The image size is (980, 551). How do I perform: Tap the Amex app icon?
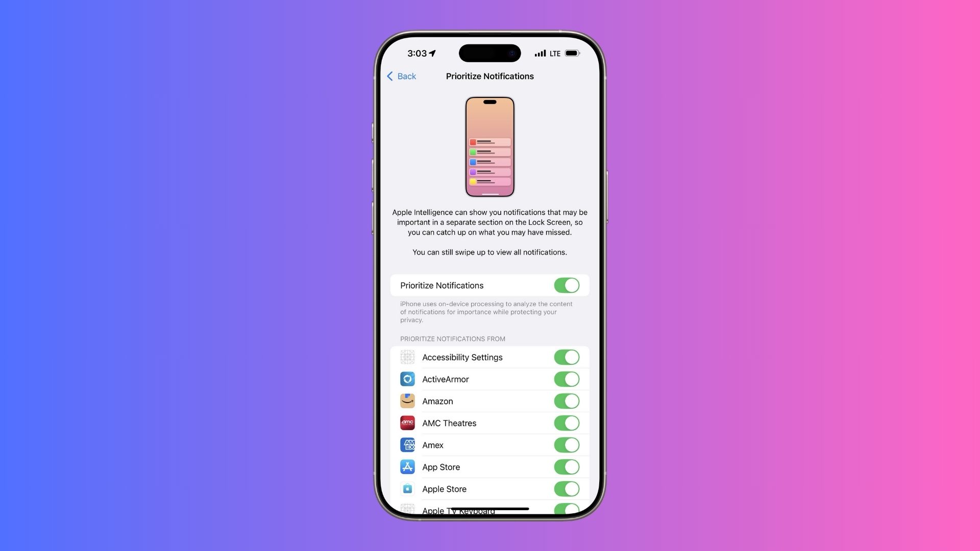click(407, 445)
